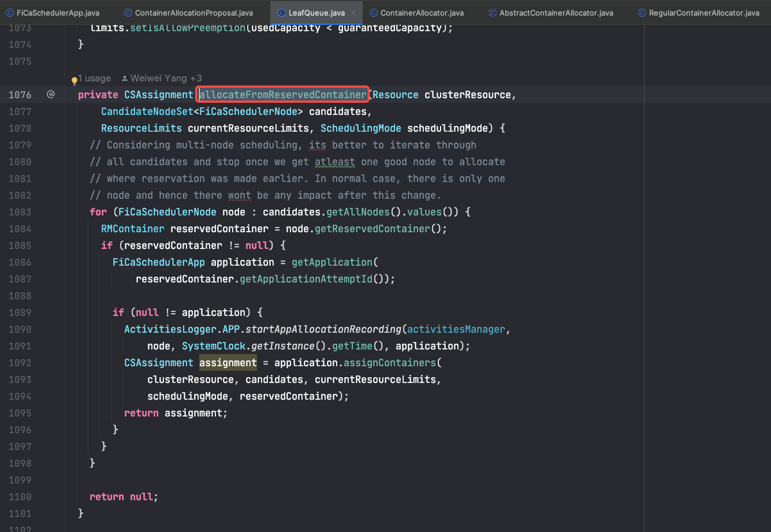Close the LeafQueue.java editor tab
771x532 pixels.
coord(354,13)
